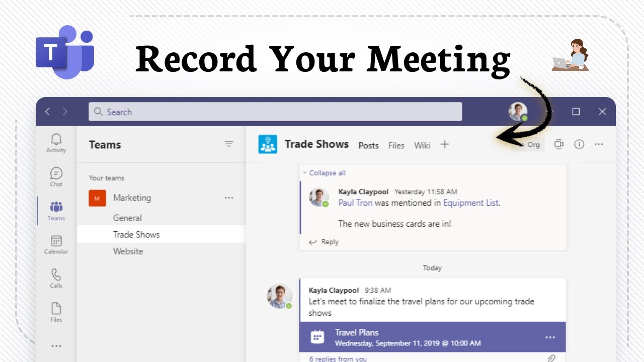Open the Trade Shows channel
The image size is (644, 362).
coord(161,234)
